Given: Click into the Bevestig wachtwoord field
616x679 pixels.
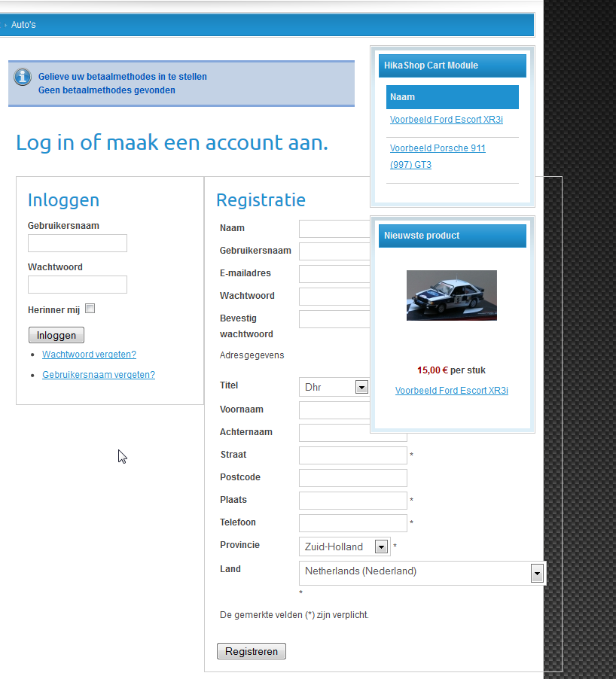Looking at the screenshot, I should [x=334, y=318].
